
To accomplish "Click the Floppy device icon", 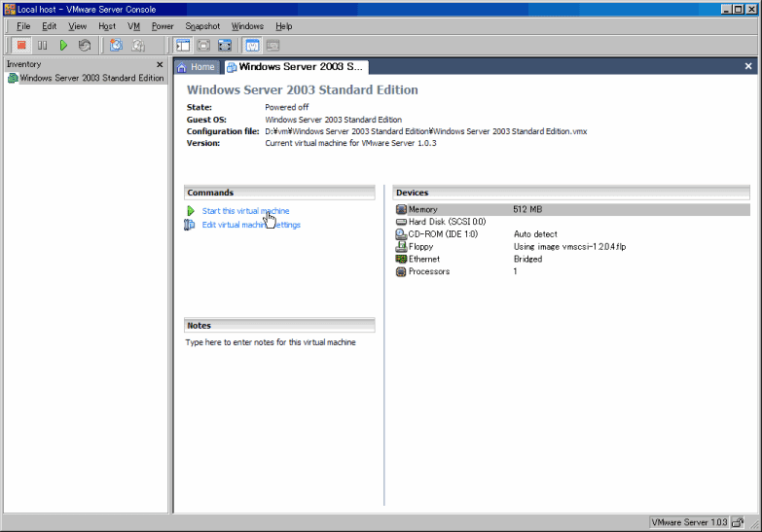I will point(401,246).
